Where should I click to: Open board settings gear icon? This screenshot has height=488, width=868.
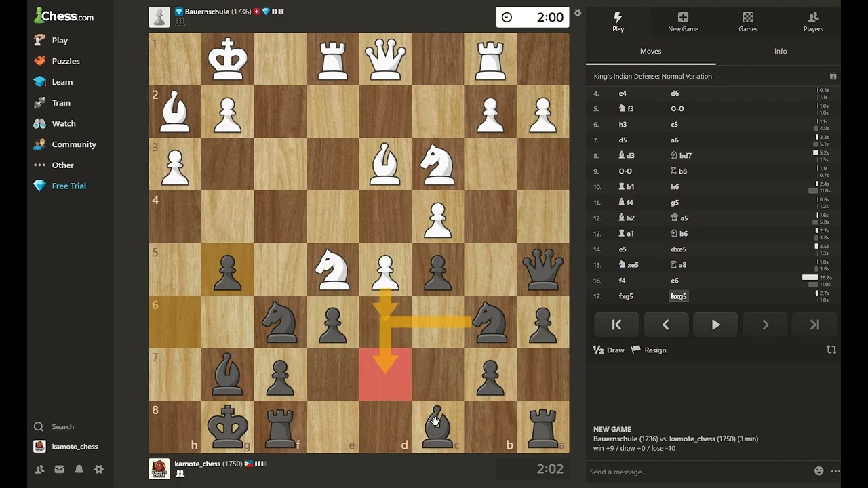coord(577,13)
